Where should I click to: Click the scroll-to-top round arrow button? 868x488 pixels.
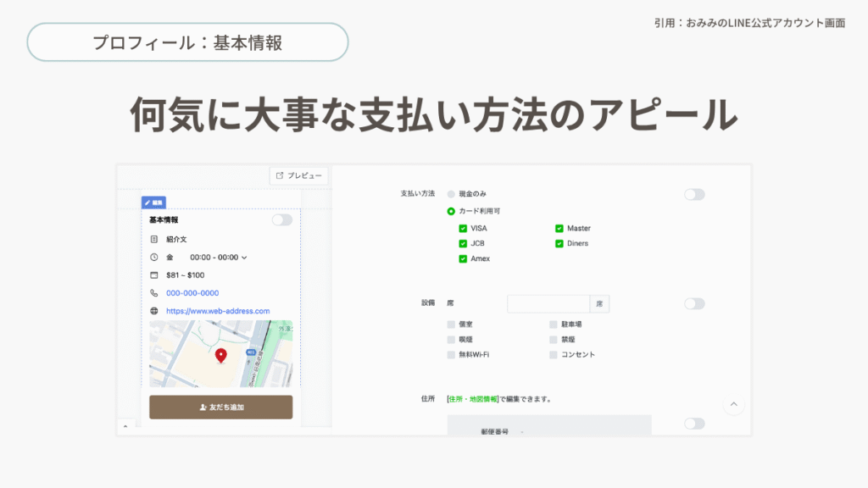(734, 404)
